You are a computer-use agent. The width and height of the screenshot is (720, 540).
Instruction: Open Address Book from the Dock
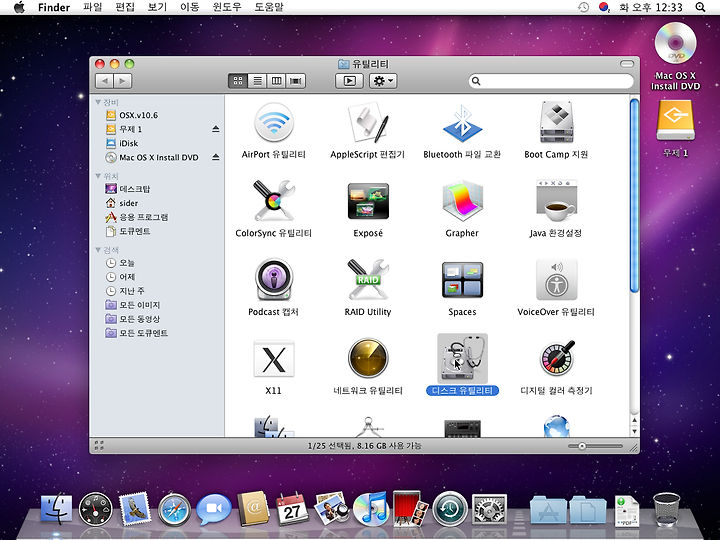click(x=253, y=509)
